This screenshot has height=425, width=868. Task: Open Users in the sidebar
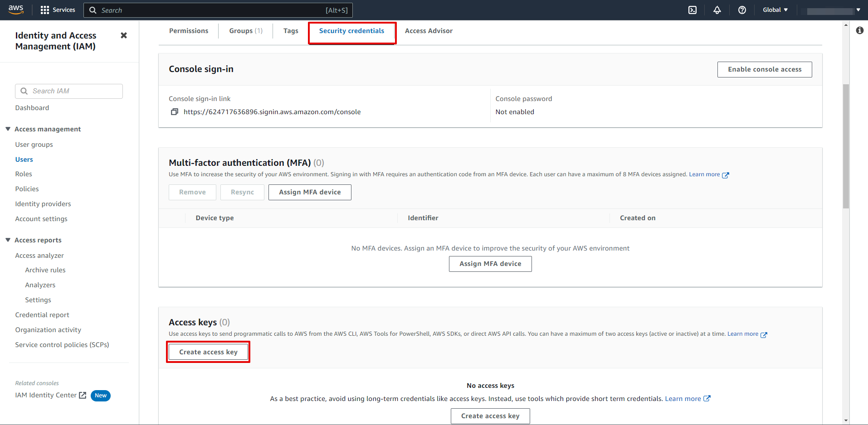coord(24,159)
